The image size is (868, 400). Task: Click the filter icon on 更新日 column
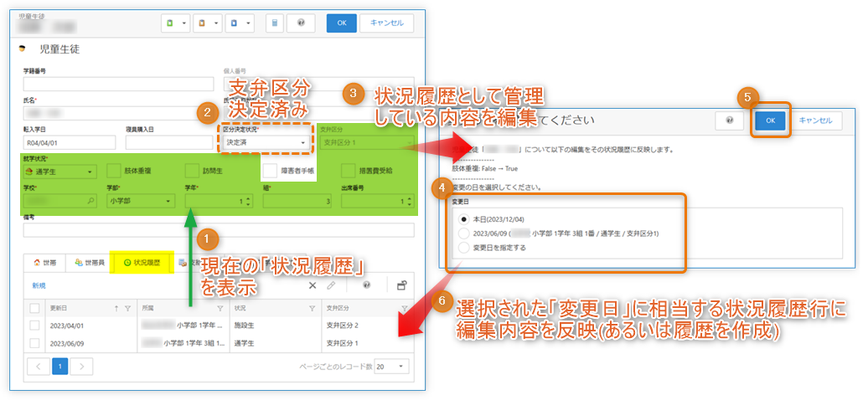(x=127, y=308)
